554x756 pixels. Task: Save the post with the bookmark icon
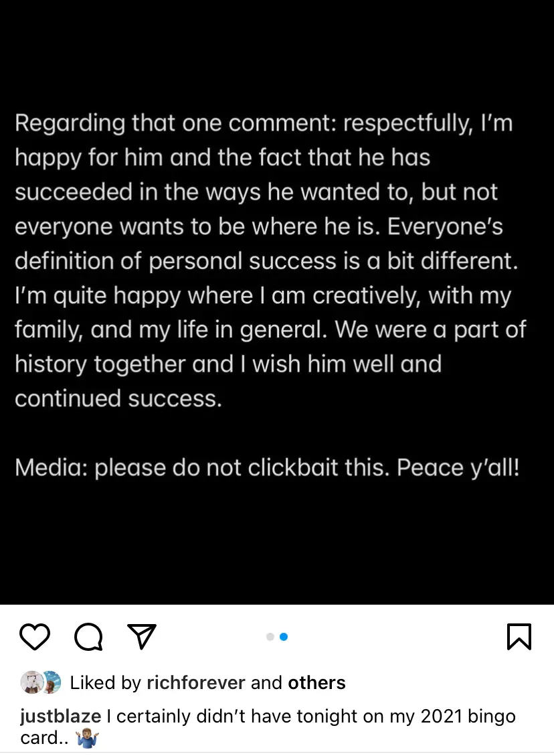pos(519,637)
